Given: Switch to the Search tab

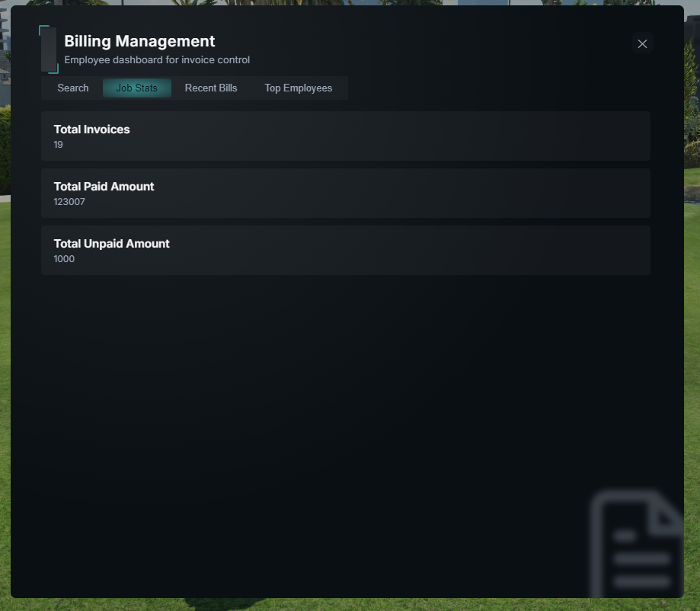Looking at the screenshot, I should pos(73,88).
